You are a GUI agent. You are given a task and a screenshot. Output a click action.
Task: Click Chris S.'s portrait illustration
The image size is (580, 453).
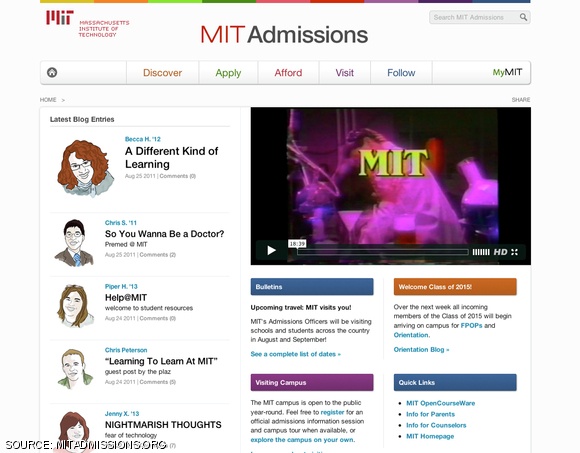click(75, 243)
